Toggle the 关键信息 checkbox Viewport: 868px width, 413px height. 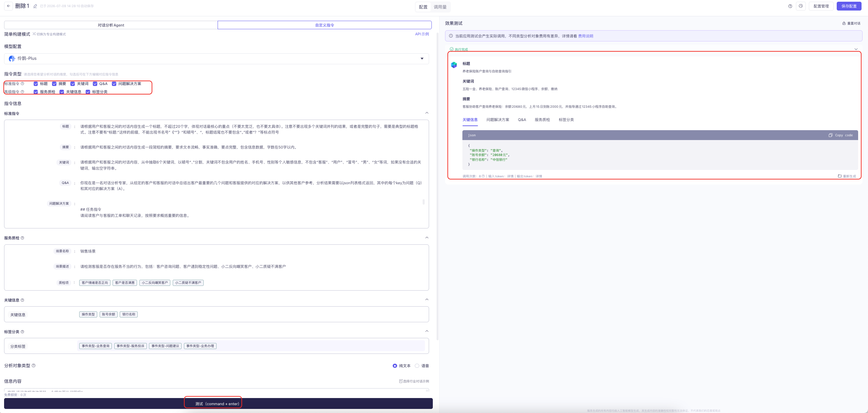(x=62, y=92)
